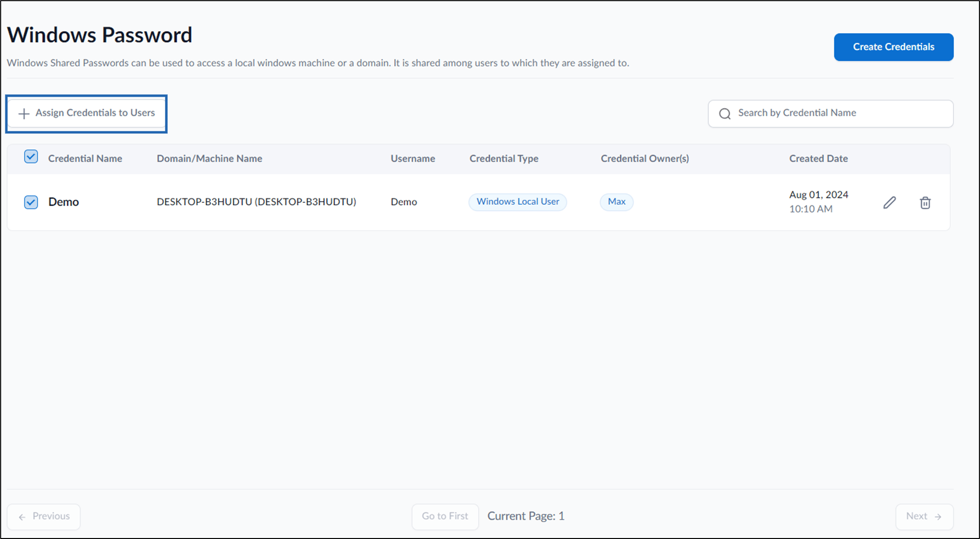This screenshot has width=980, height=539.
Task: Delete the Demo credential via trash icon
Action: tap(925, 202)
